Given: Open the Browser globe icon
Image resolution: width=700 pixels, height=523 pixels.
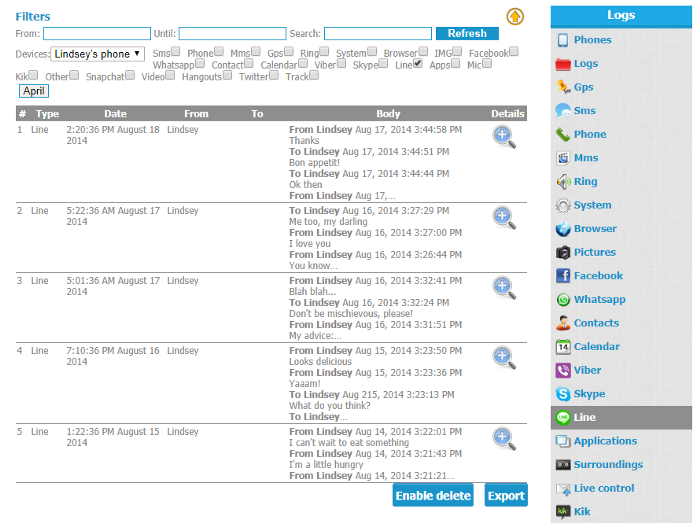Looking at the screenshot, I should [563, 229].
